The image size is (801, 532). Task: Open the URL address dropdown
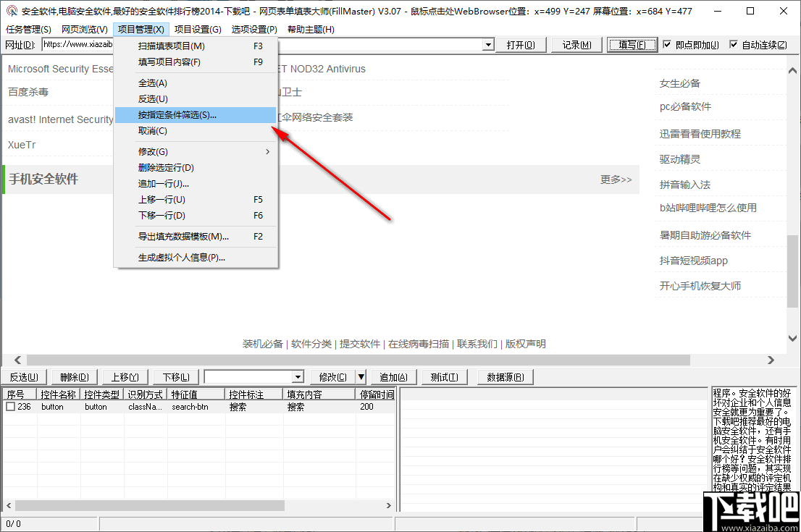[x=487, y=44]
